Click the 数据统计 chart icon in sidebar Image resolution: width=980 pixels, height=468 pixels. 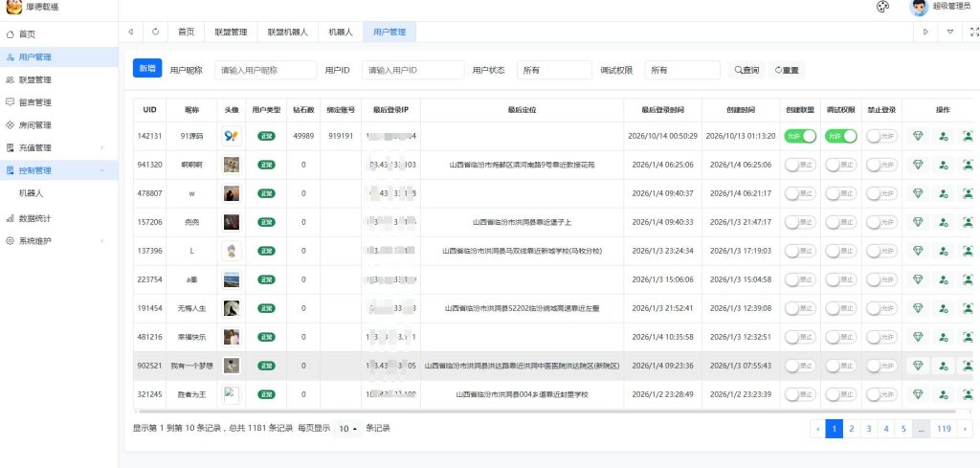pos(10,219)
